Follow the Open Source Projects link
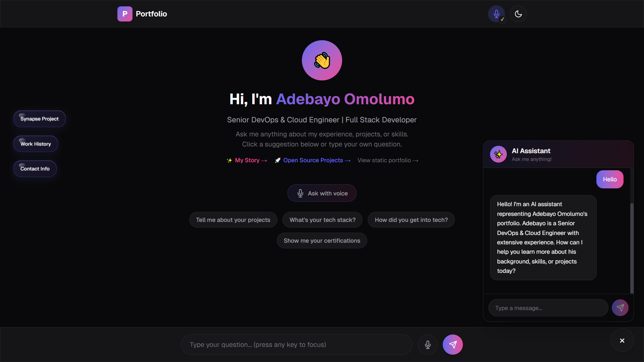 [x=313, y=160]
